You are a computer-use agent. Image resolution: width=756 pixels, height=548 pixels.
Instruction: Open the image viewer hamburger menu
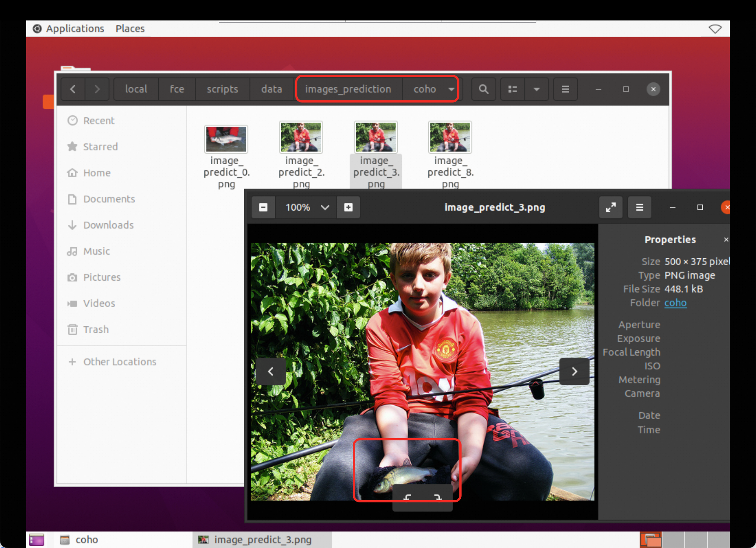(639, 207)
